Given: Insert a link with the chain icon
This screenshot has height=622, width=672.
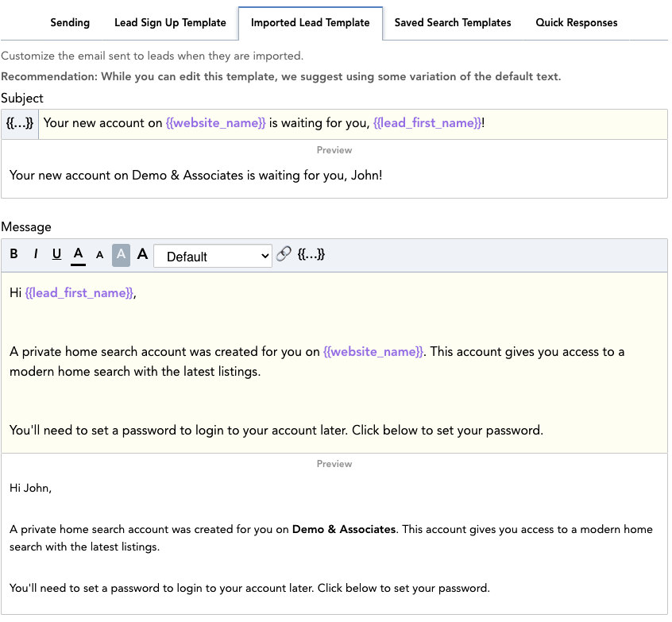Looking at the screenshot, I should (x=284, y=254).
